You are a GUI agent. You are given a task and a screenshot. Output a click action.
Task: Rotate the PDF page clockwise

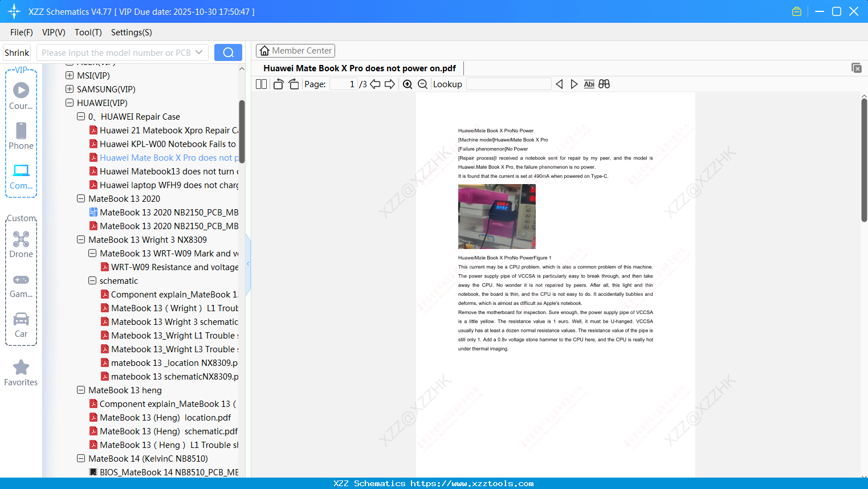[x=294, y=84]
